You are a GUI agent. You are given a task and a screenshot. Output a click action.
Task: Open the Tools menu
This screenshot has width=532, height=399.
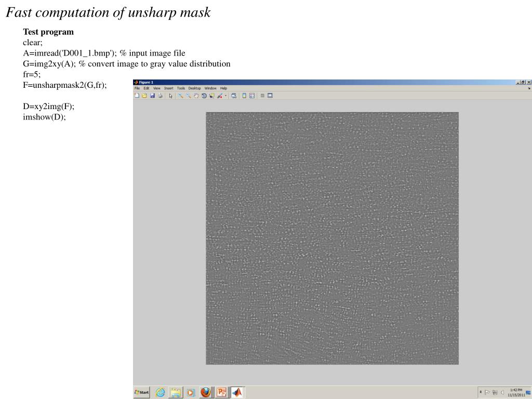181,88
